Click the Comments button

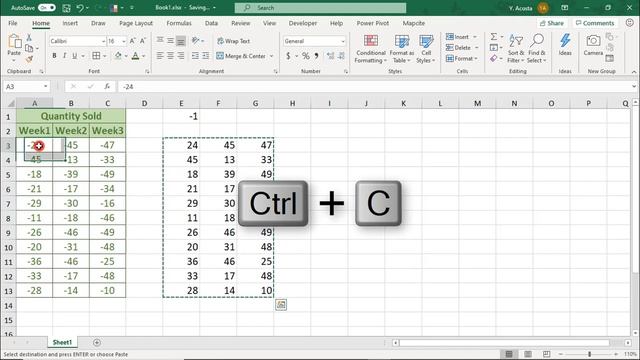point(595,23)
